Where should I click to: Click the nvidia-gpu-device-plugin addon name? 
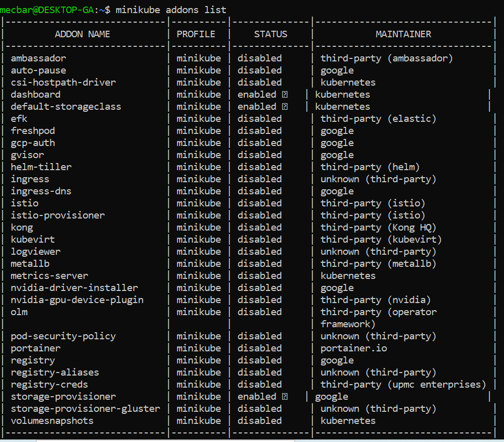pos(77,300)
